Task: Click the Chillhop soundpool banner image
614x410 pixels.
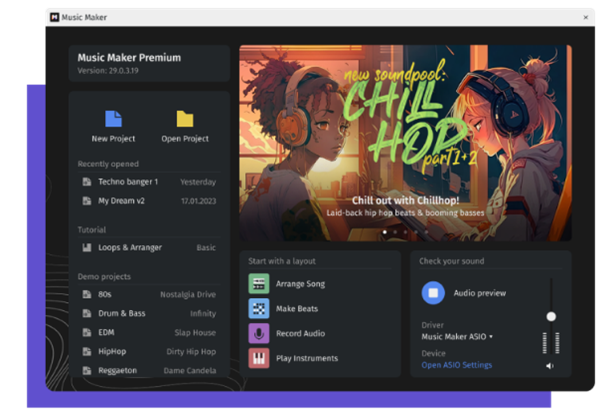Action: pyautogui.click(x=405, y=143)
